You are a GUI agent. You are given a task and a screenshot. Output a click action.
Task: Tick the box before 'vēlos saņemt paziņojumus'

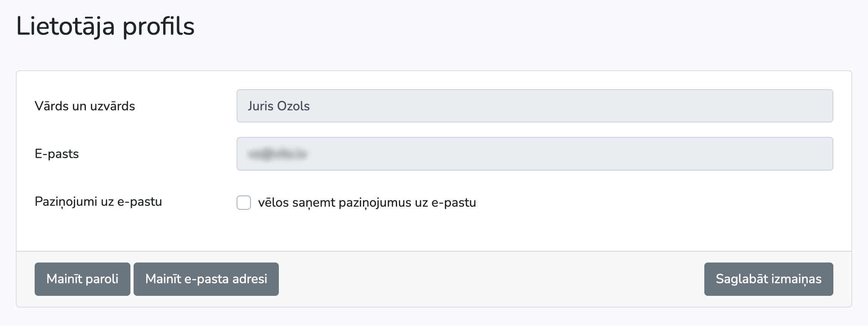tap(244, 203)
